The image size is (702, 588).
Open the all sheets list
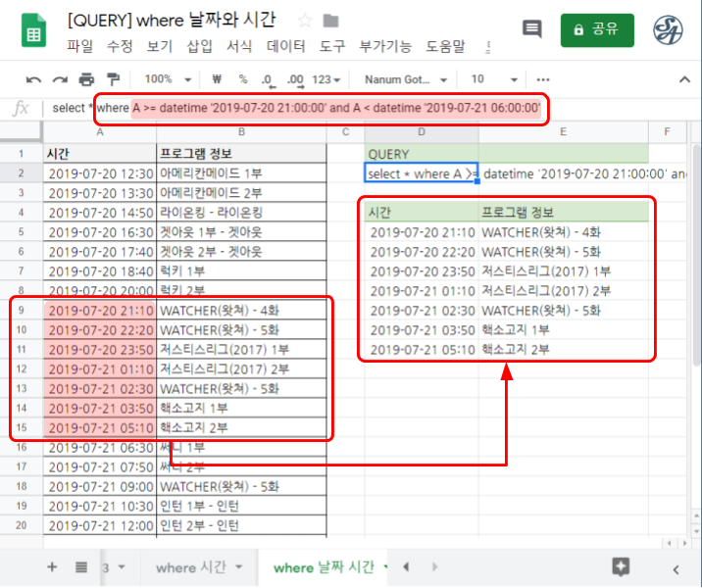[81, 567]
